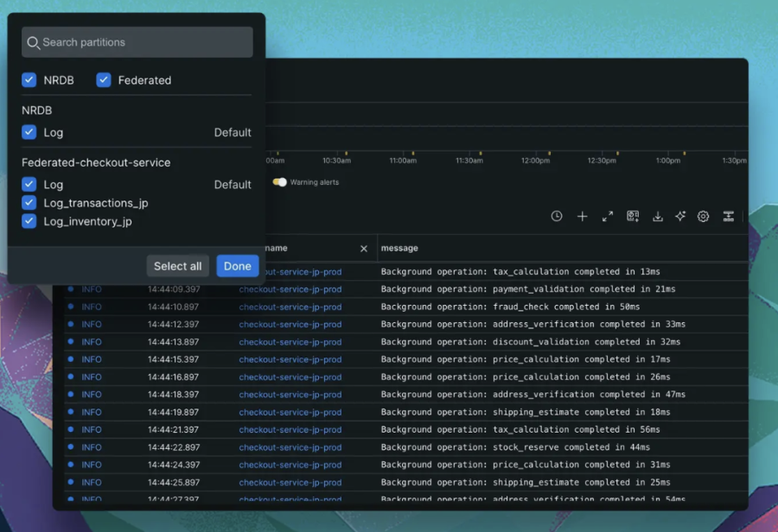Image resolution: width=778 pixels, height=532 pixels.
Task: Uncheck the Federated filter checkbox
Action: tap(104, 79)
